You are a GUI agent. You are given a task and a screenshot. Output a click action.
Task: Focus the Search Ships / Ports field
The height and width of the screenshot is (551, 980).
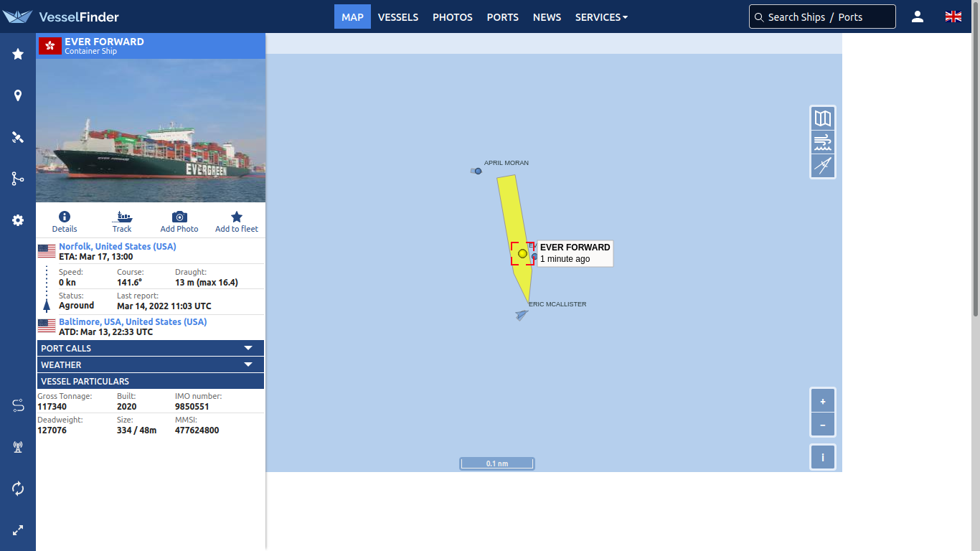822,17
